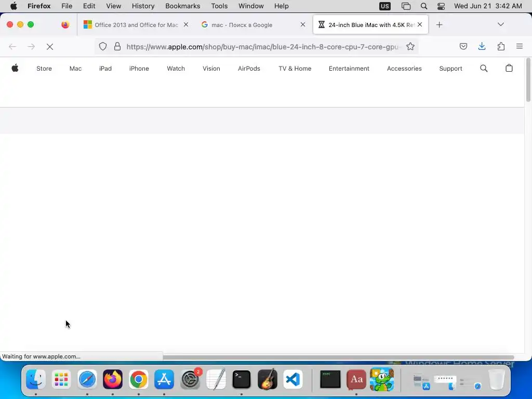Open the TV & Home link
This screenshot has height=399, width=532.
(295, 69)
